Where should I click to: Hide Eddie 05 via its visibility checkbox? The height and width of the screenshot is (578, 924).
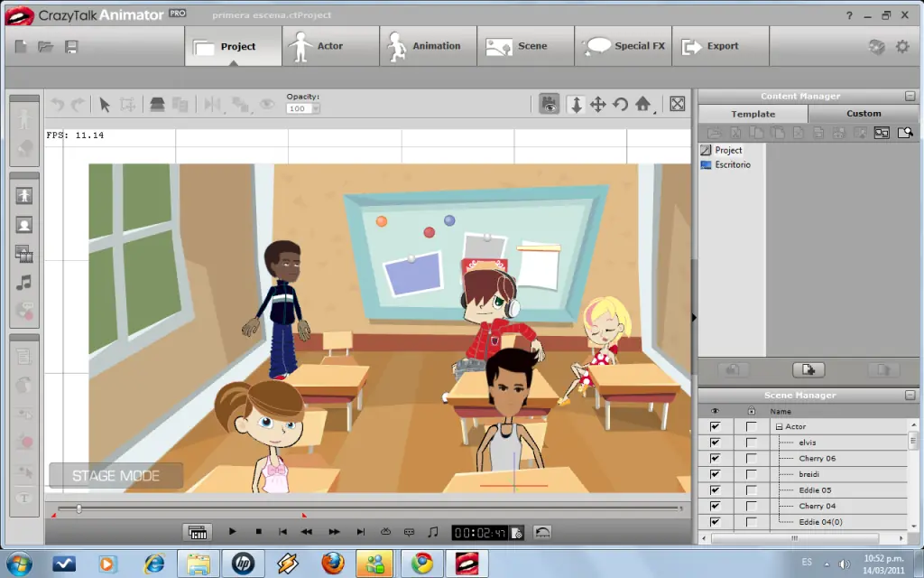point(715,490)
